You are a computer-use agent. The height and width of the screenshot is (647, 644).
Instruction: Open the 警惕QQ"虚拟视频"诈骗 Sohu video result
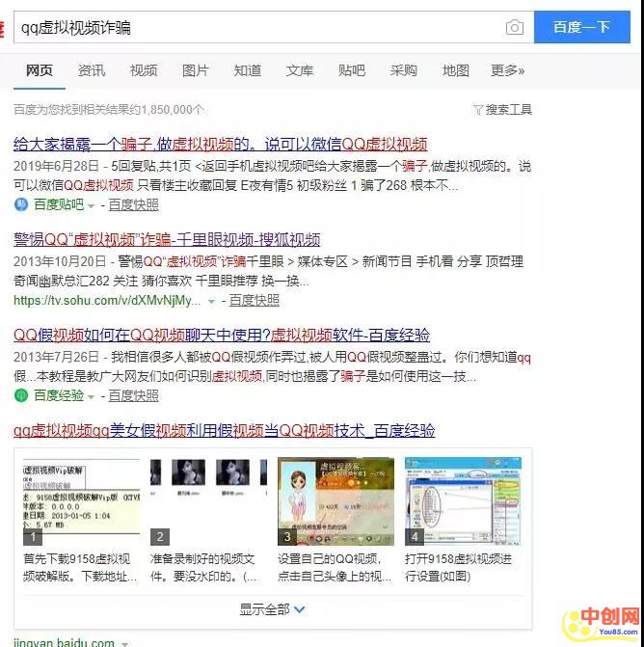coord(167,239)
